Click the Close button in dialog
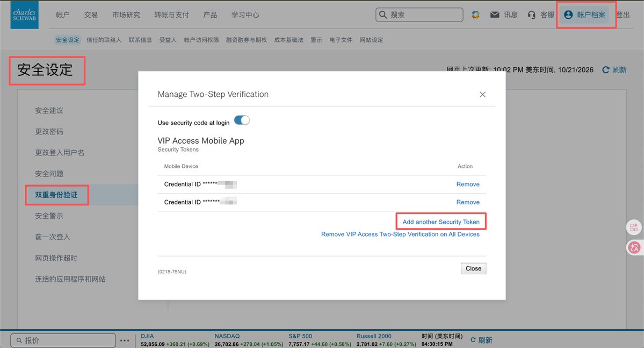 click(x=474, y=268)
